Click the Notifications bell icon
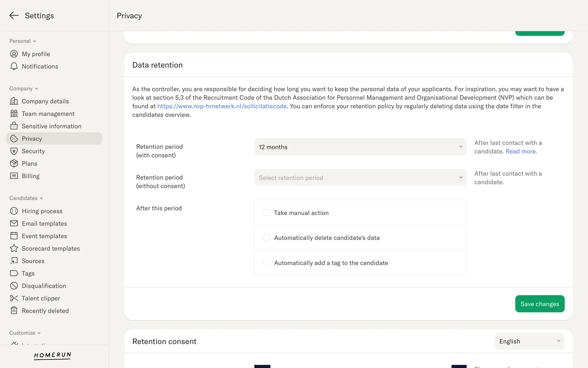Viewport: 588px width, 368px height. (14, 66)
